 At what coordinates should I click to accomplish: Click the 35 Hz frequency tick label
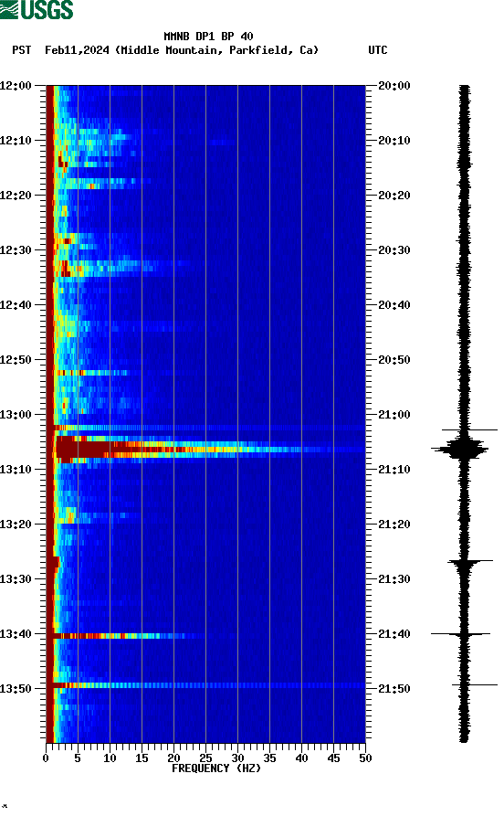click(x=269, y=758)
